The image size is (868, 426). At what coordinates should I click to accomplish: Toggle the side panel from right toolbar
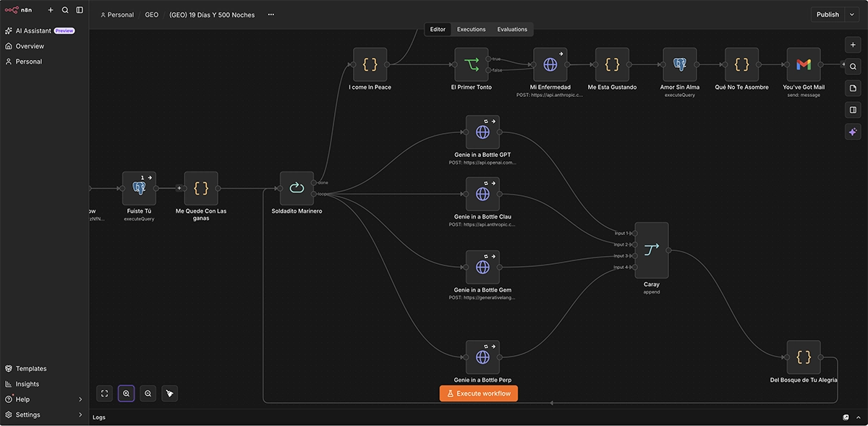tap(853, 110)
